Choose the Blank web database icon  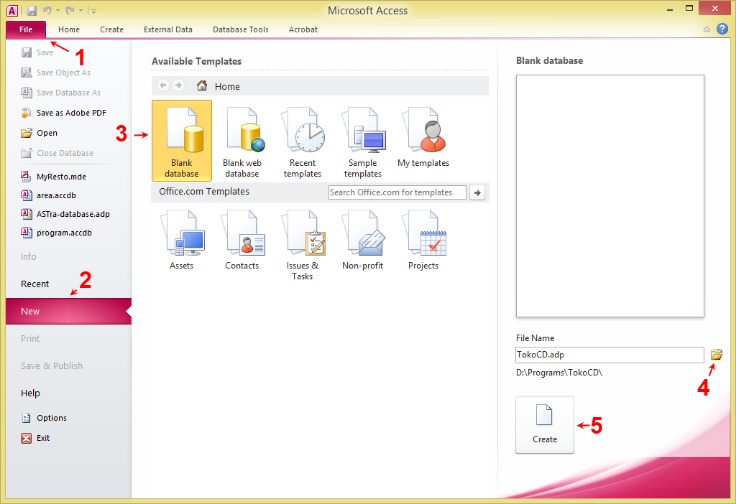click(x=242, y=141)
